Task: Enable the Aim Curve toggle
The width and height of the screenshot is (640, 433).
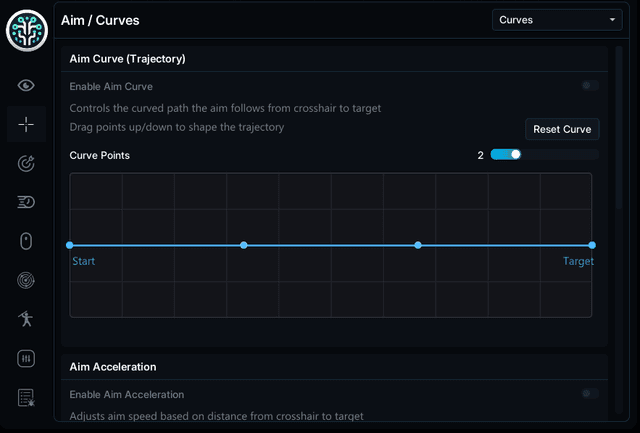Action: (590, 86)
